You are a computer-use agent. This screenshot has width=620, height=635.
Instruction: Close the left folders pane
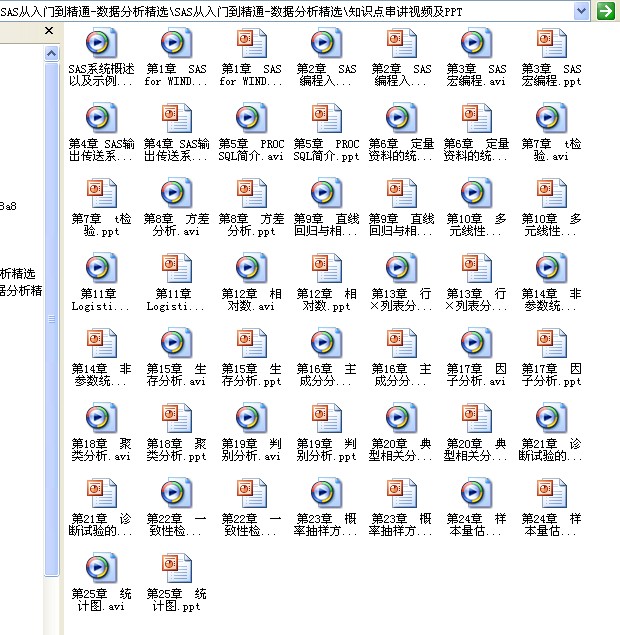pyautogui.click(x=49, y=30)
